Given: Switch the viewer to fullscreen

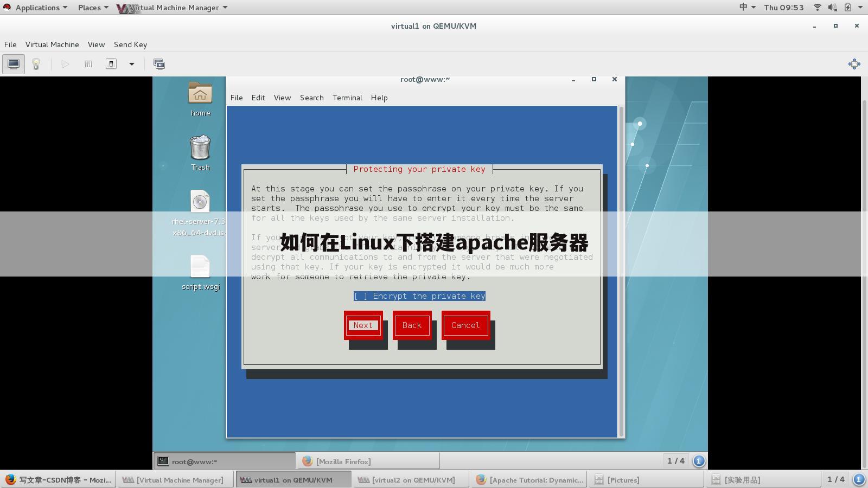Looking at the screenshot, I should (854, 64).
